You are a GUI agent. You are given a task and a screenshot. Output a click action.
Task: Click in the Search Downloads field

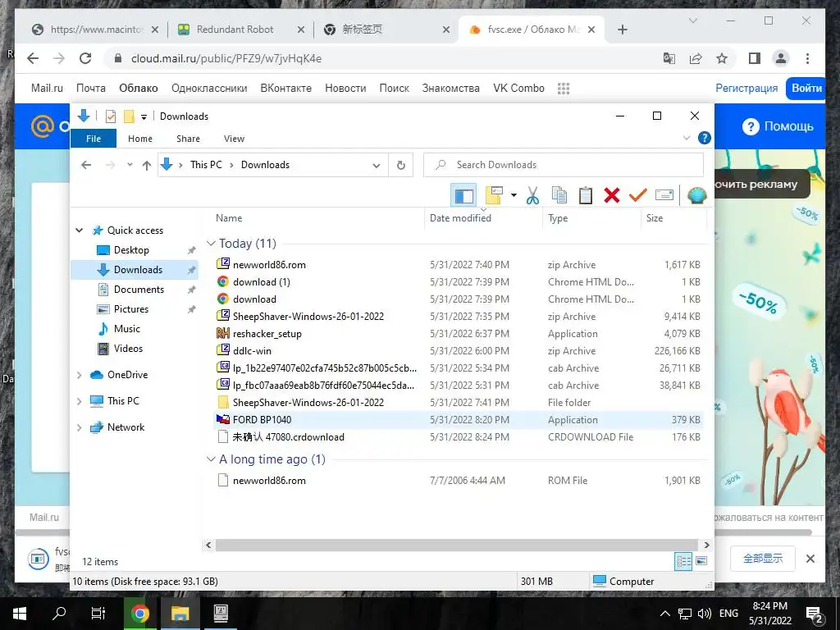564,165
